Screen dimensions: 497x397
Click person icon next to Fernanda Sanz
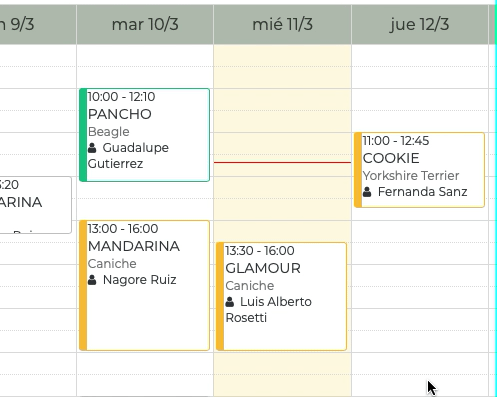pyautogui.click(x=367, y=192)
